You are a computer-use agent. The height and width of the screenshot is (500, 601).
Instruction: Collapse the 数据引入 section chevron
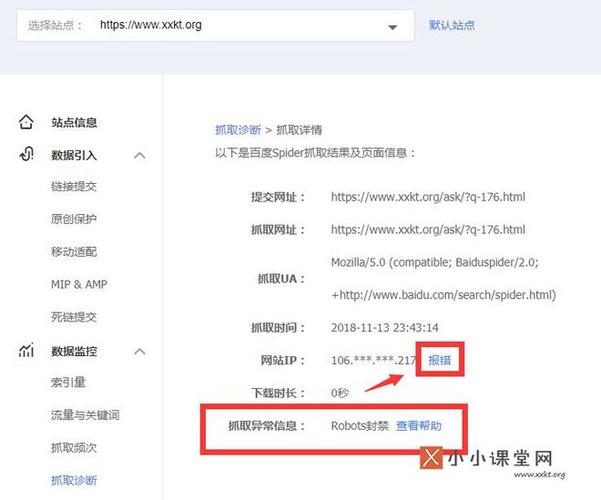coord(140,155)
